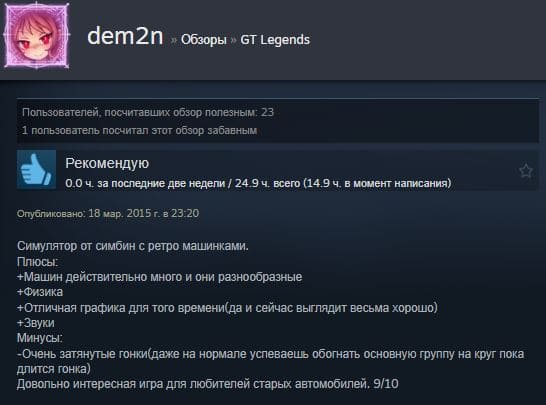Go to the Обзоры breadcrumb

[x=203, y=40]
